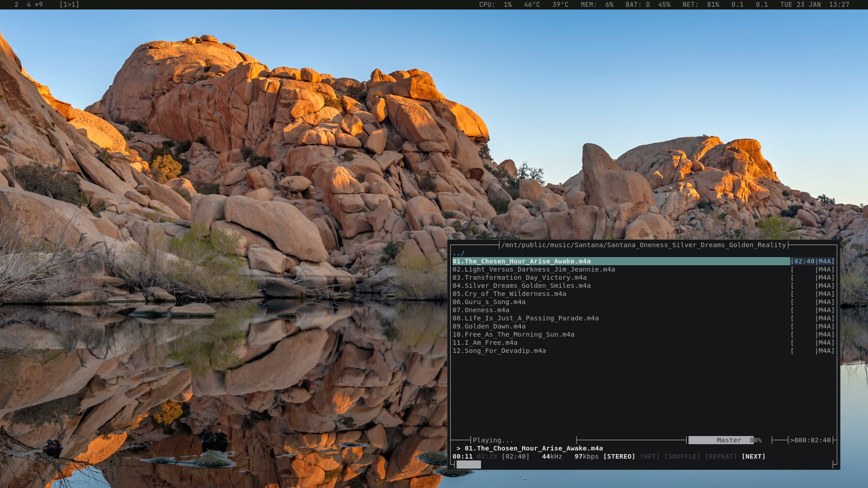Click the highlighted 01.The_Chosen_Hour_Arise_Awake.m4a entry
This screenshot has width=868, height=488.
coord(521,261)
